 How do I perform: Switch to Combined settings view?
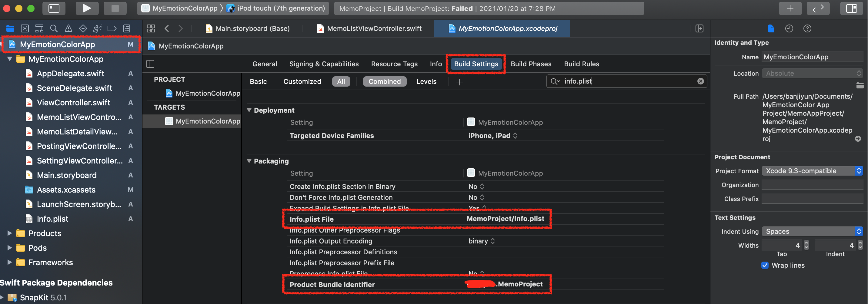click(385, 81)
